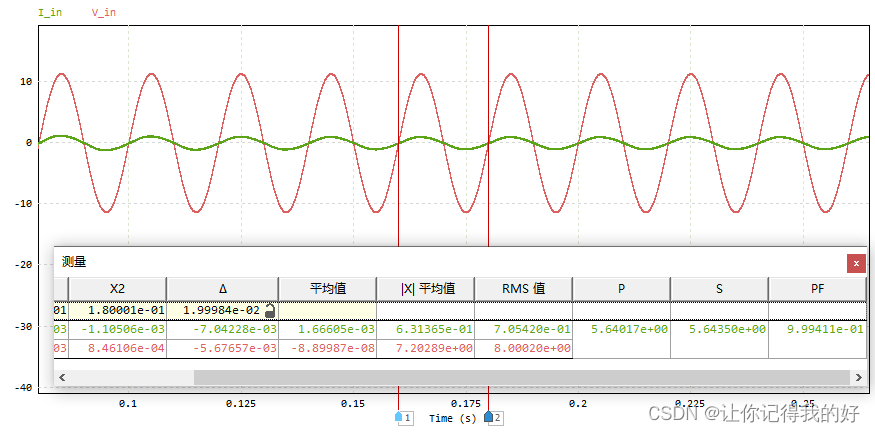This screenshot has height=432, width=875.
Task: Click the scrollbar right arrow
Action: (x=859, y=377)
